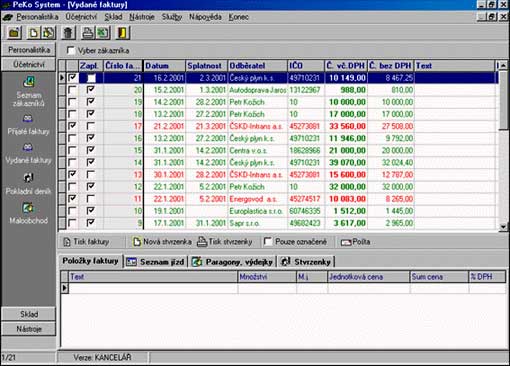510x366 pixels.
Task: Click the Tisk faktury button
Action: (x=86, y=242)
